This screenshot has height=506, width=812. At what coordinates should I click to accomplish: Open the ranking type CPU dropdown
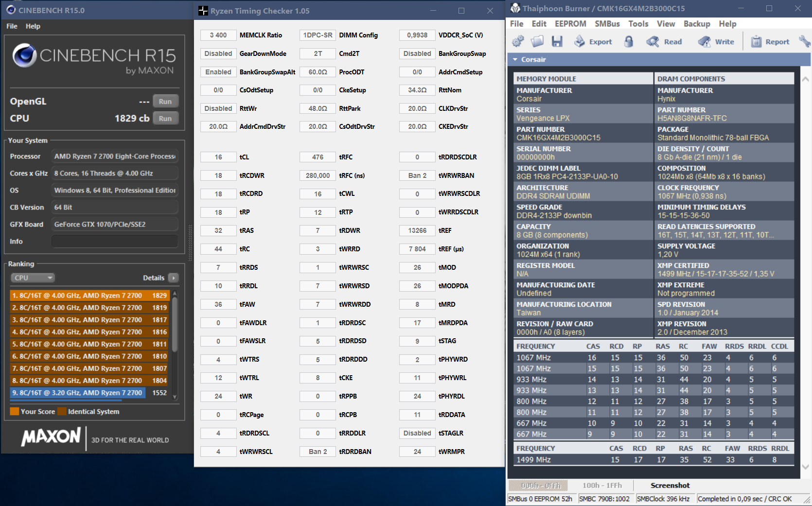33,278
